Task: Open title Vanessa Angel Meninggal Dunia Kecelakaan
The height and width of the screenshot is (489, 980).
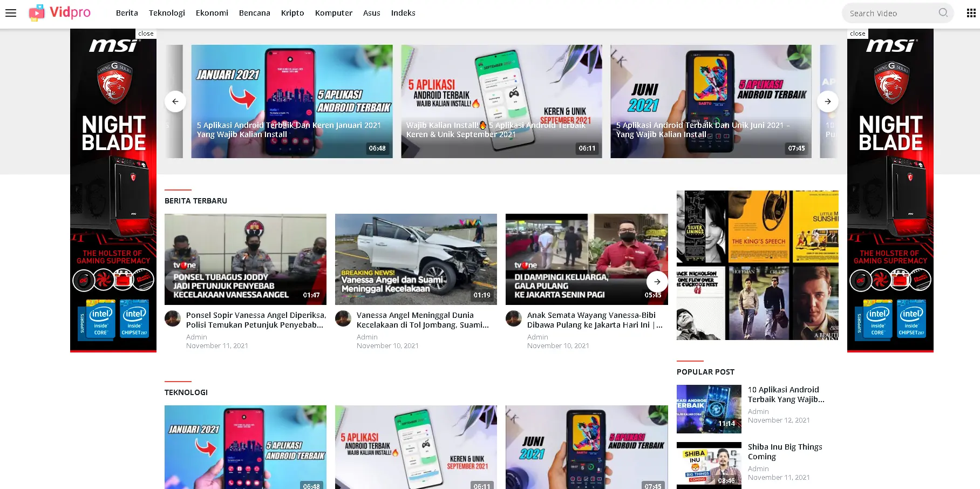Action: pos(423,320)
